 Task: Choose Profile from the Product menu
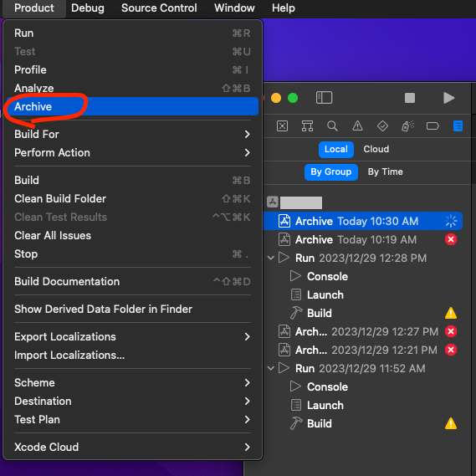click(132, 69)
